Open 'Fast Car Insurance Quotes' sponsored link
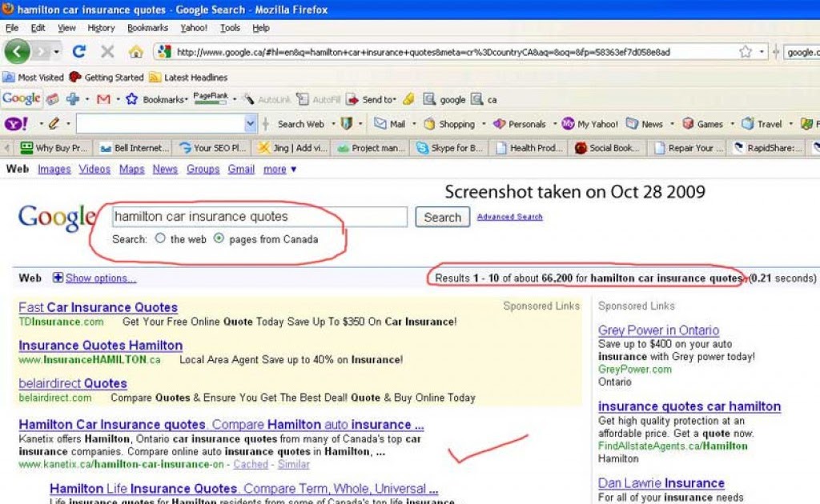 tap(98, 307)
